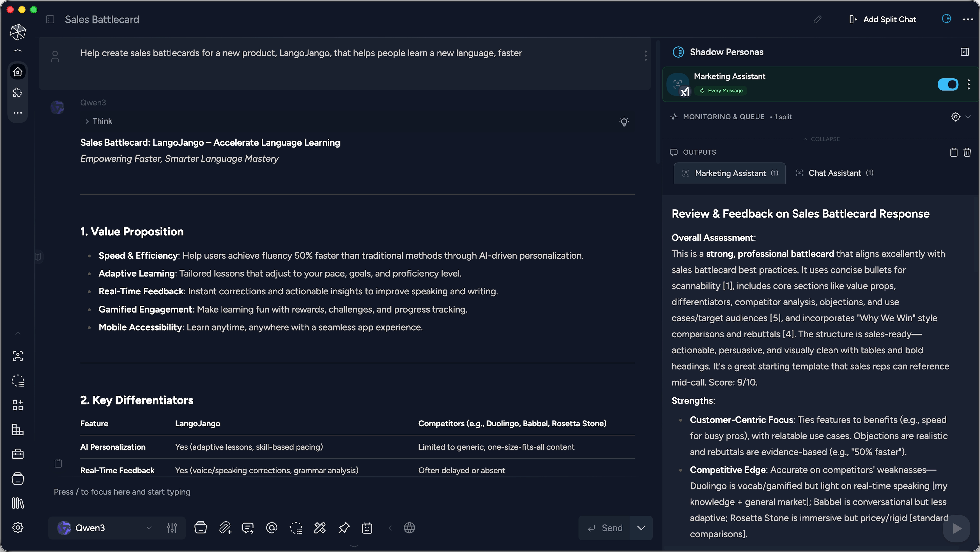The height and width of the screenshot is (552, 980).
Task: Delete outputs using the trash icon
Action: 967,152
